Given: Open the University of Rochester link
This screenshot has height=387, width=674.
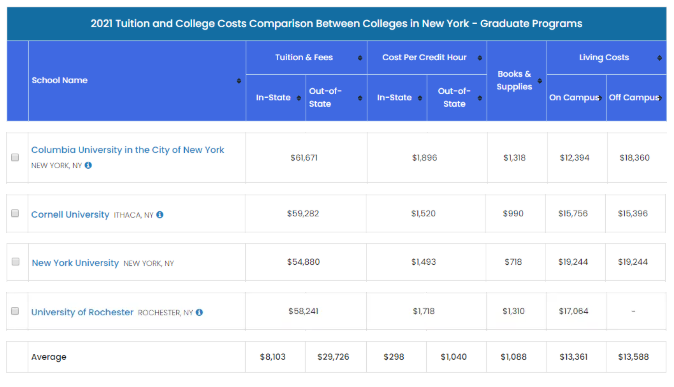Looking at the screenshot, I should click(x=82, y=312).
